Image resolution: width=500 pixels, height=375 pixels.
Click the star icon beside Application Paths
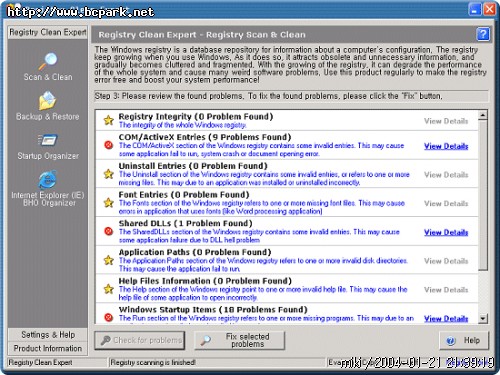coord(109,260)
